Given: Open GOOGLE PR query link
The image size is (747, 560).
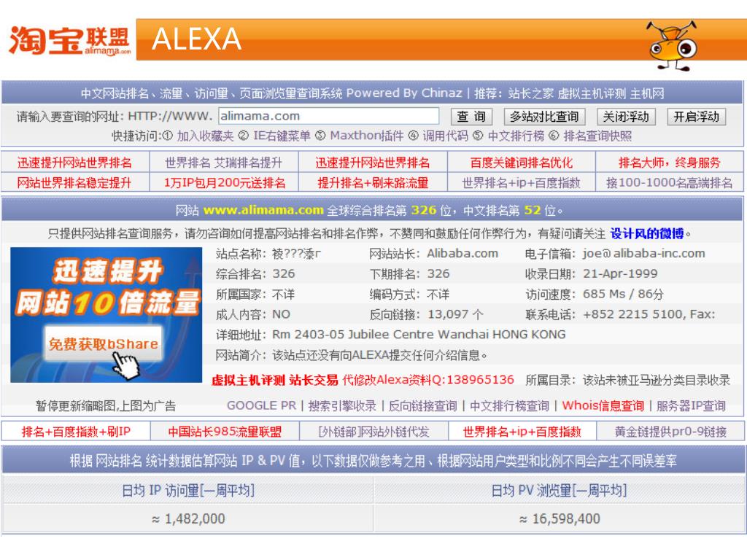Looking at the screenshot, I should (262, 405).
